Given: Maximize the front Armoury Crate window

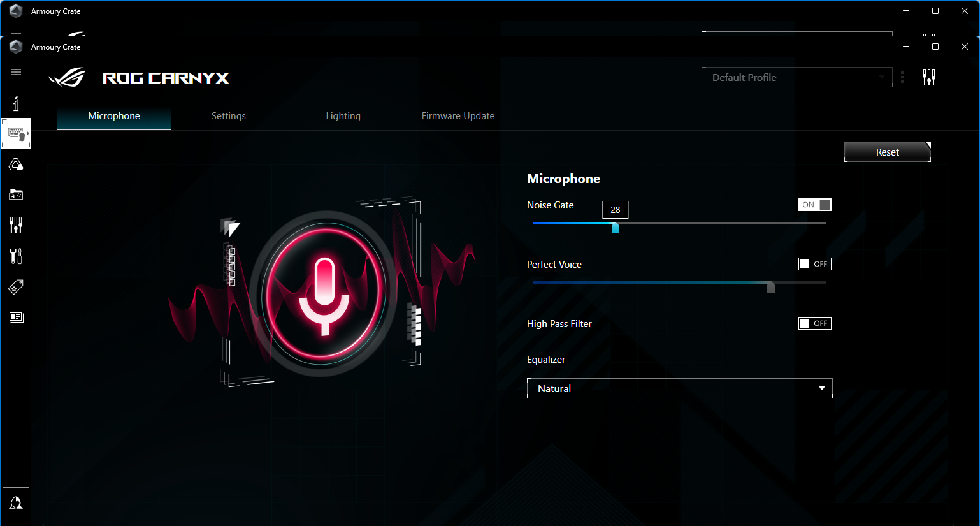Looking at the screenshot, I should click(935, 47).
